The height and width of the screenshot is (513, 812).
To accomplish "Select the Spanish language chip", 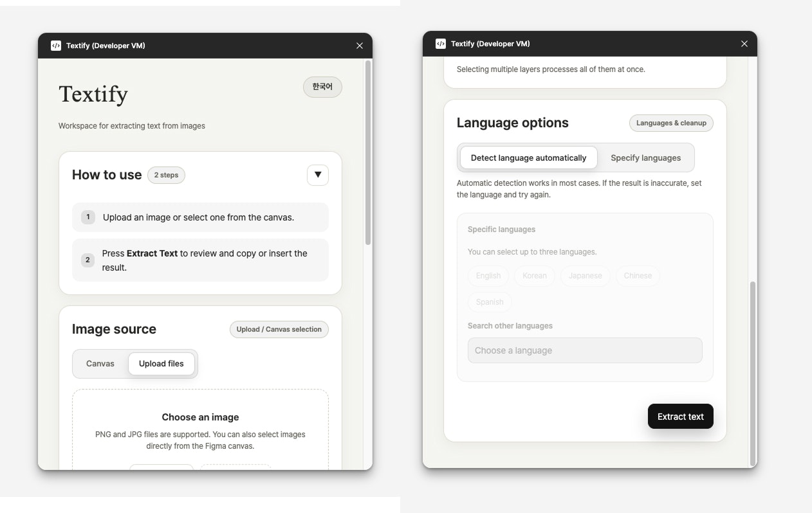I will click(x=490, y=301).
